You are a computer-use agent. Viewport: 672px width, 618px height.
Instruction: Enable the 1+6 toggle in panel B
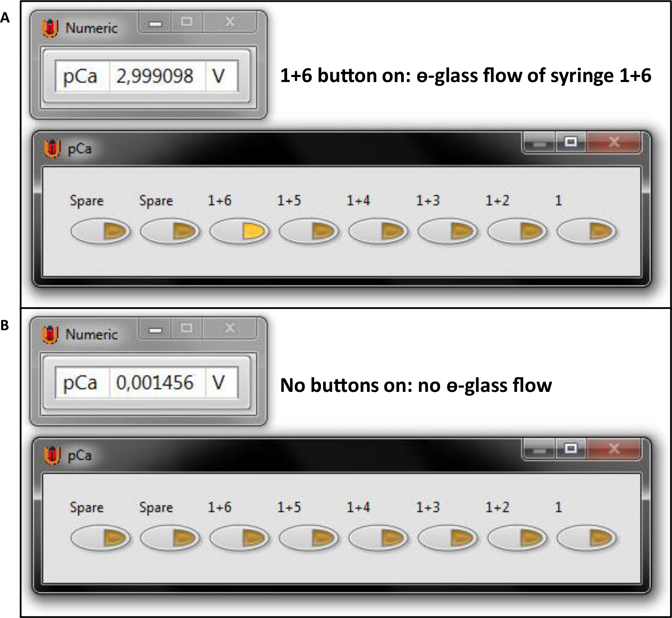pos(239,538)
